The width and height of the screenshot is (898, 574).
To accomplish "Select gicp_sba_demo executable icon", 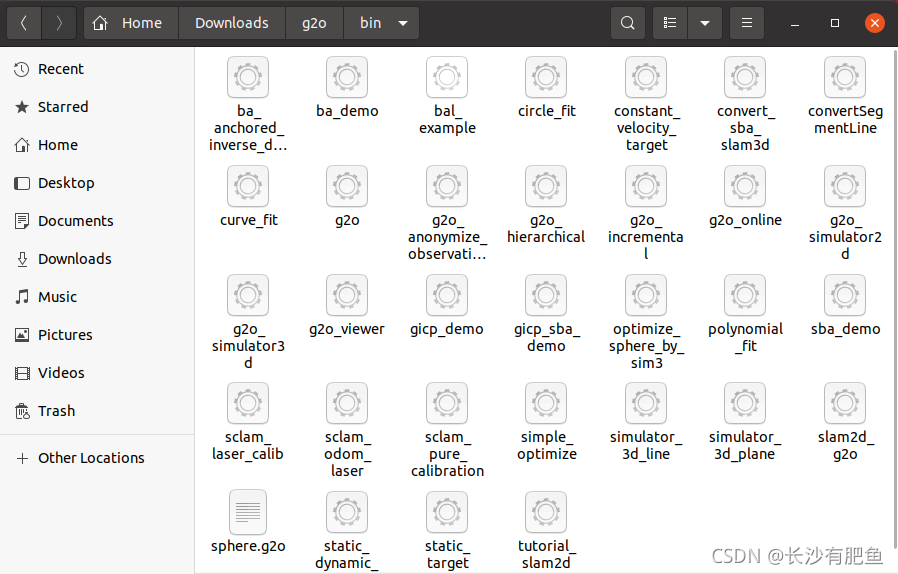I will point(546,295).
